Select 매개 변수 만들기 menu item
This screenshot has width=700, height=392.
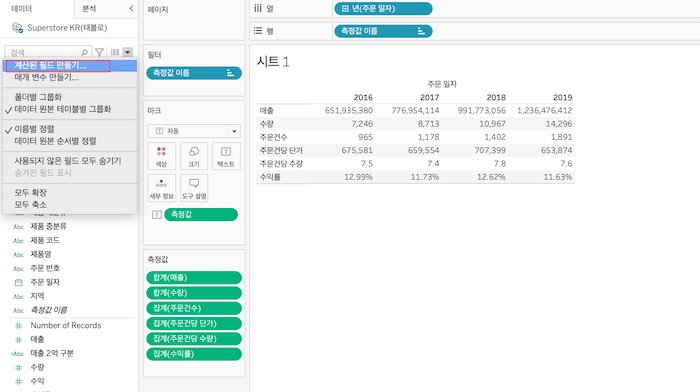coord(70,77)
